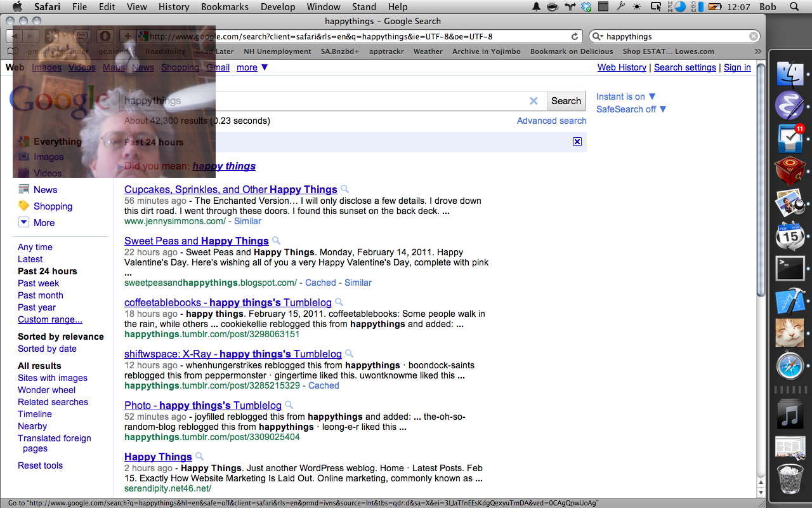Switch sorting to Sorted by date
The image size is (812, 508).
(x=47, y=349)
